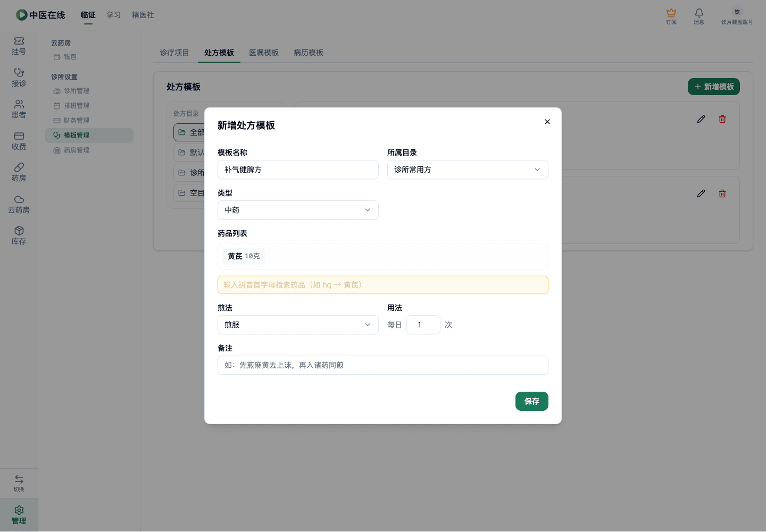The height and width of the screenshot is (532, 766).
Task: Open the 处方模板 tab
Action: click(219, 53)
